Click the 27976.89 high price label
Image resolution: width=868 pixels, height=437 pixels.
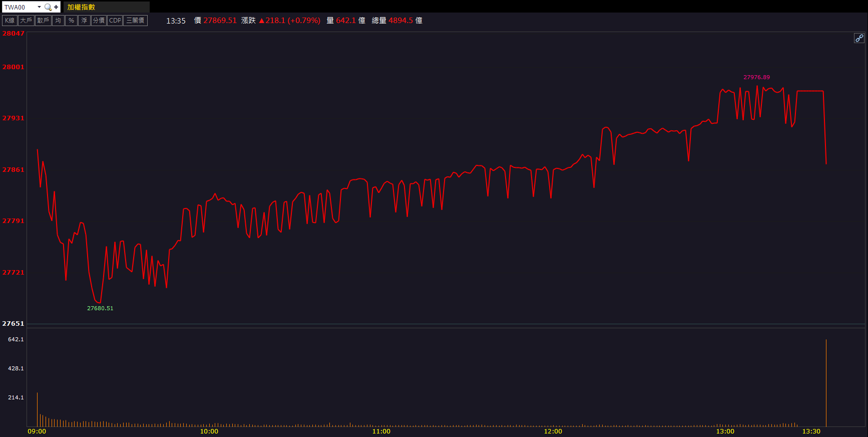click(756, 77)
